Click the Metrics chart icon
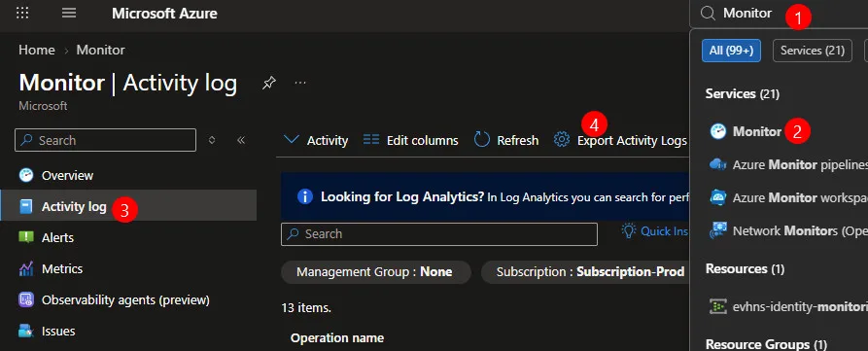Image resolution: width=868 pixels, height=351 pixels. click(x=26, y=269)
